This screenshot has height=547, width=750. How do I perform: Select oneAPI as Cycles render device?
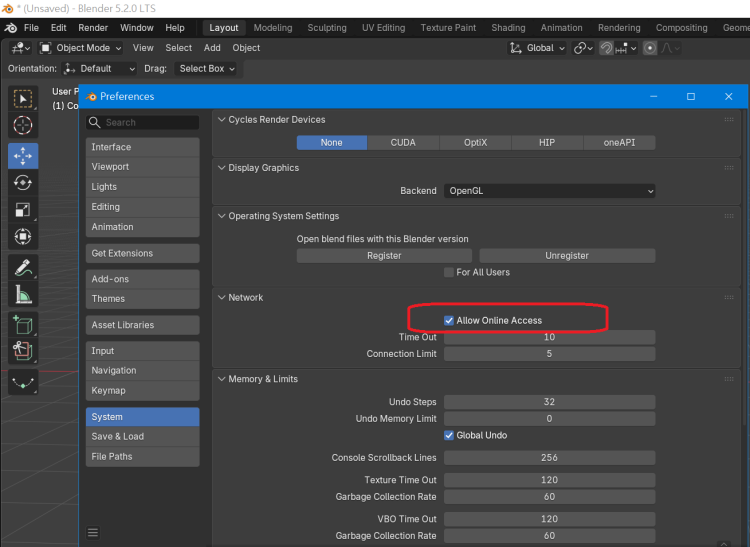[619, 142]
